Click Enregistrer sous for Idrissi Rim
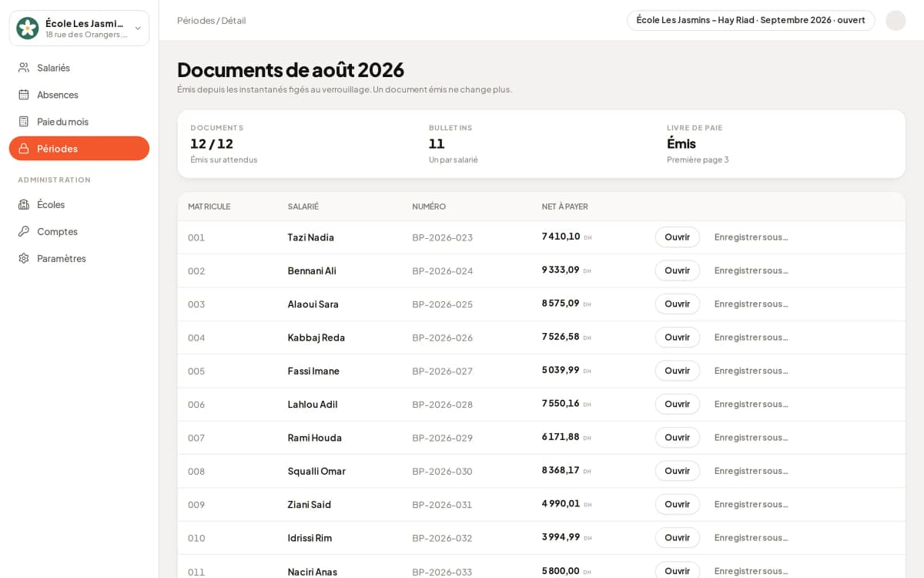Viewport: 924px width, 578px height. (751, 538)
